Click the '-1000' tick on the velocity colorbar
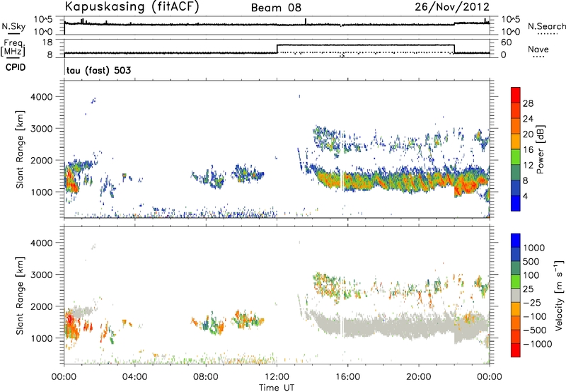The image size is (566, 392). [537, 344]
